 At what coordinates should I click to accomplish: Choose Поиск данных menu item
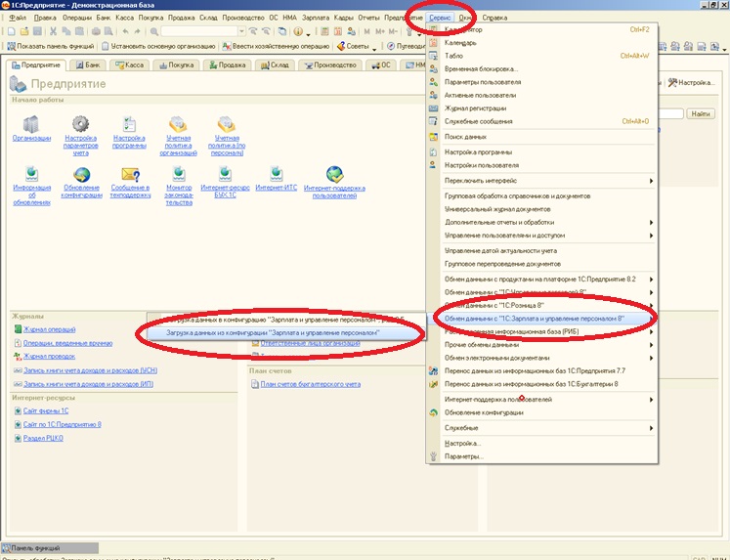pos(542,137)
